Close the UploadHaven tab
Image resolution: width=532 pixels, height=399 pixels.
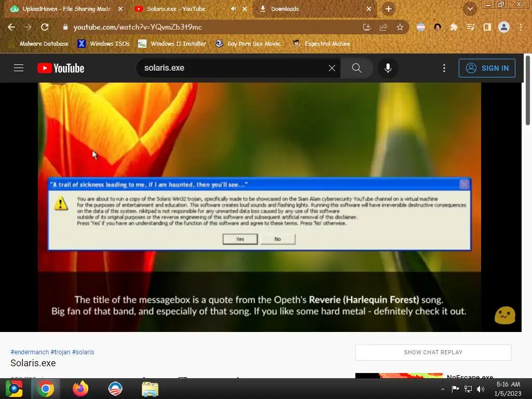coord(121,9)
